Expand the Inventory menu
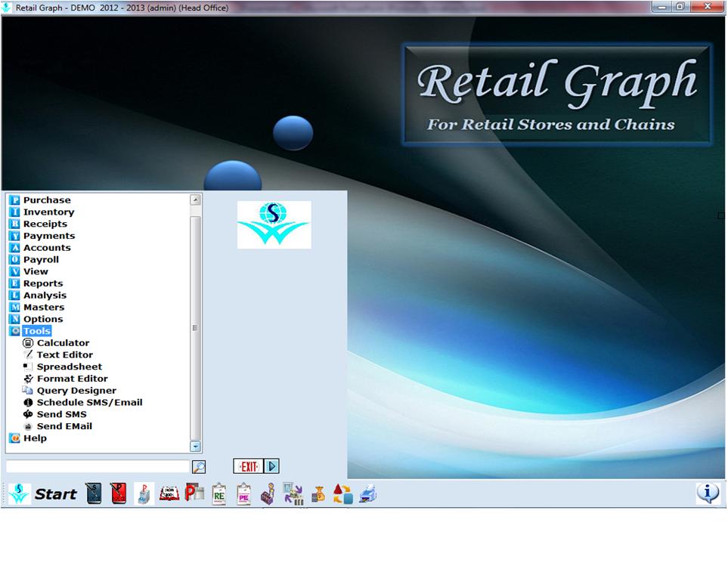The height and width of the screenshot is (563, 728). point(48,212)
